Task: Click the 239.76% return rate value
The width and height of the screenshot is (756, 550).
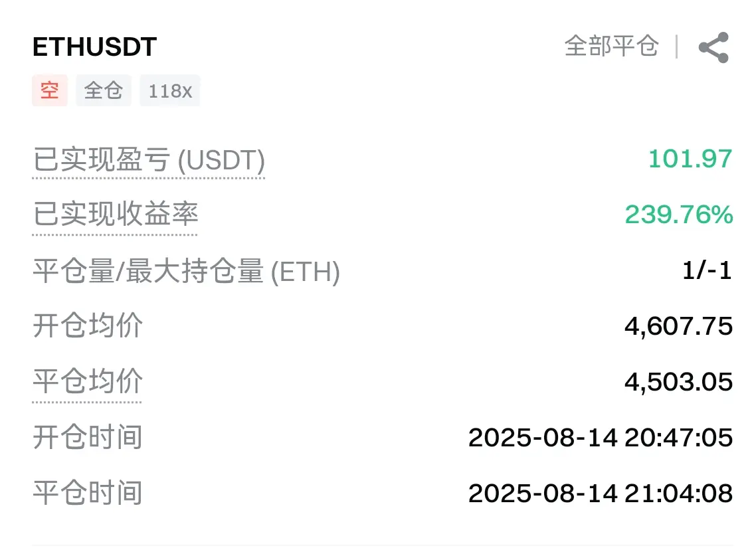Action: tap(679, 215)
